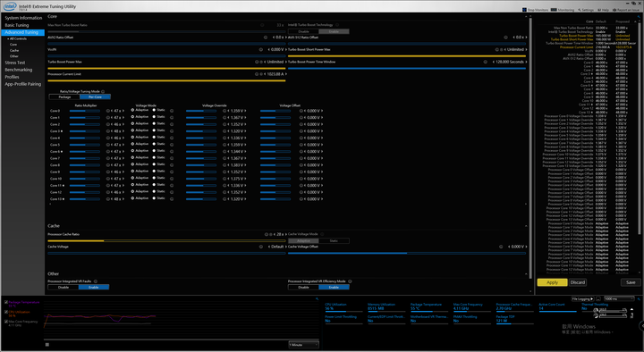Viewport: 644px width, 352px height.
Task: Increase Turbo Boost Power Time Window arrow
Action: pyautogui.click(x=526, y=62)
